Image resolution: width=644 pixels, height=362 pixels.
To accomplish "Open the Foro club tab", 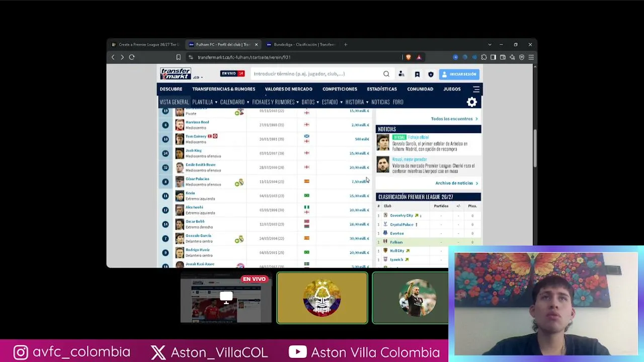I will point(398,102).
